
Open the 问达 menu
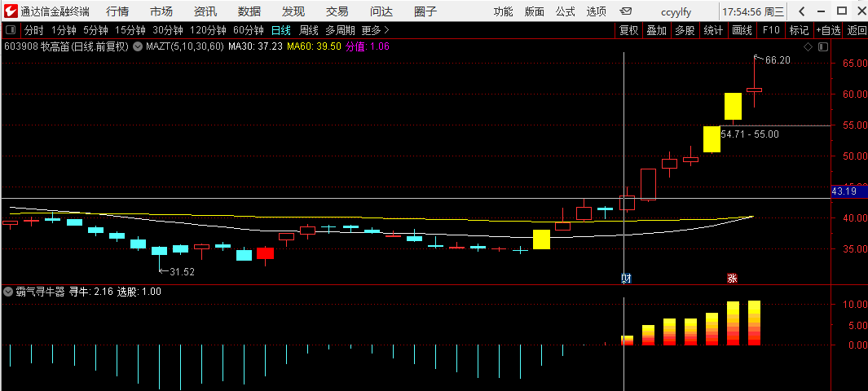[381, 11]
